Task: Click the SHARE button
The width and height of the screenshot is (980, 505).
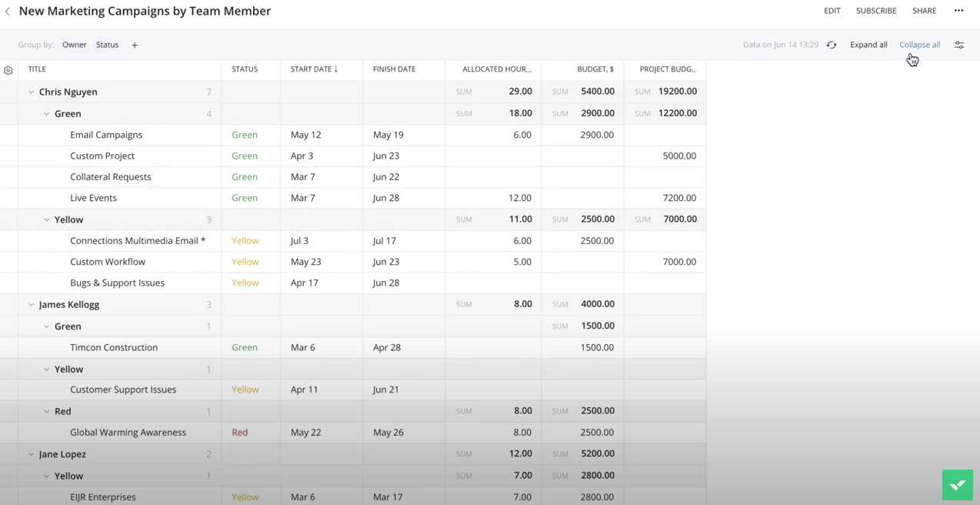Action: tap(924, 11)
